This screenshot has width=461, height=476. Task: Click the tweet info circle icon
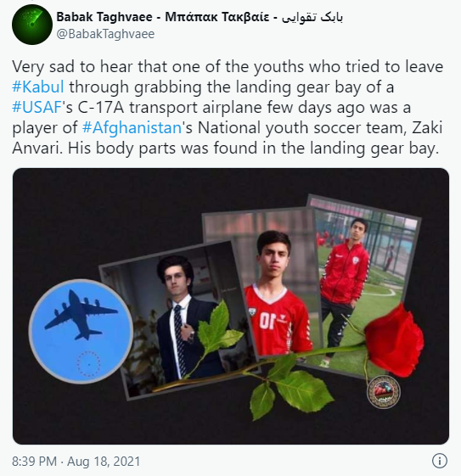pyautogui.click(x=439, y=461)
